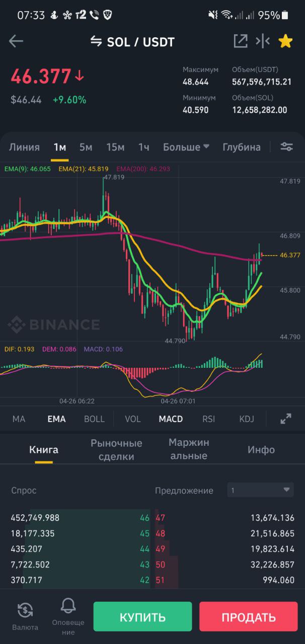Toggle the MACD sub-indicator
This screenshot has height=644, width=305.
[171, 419]
